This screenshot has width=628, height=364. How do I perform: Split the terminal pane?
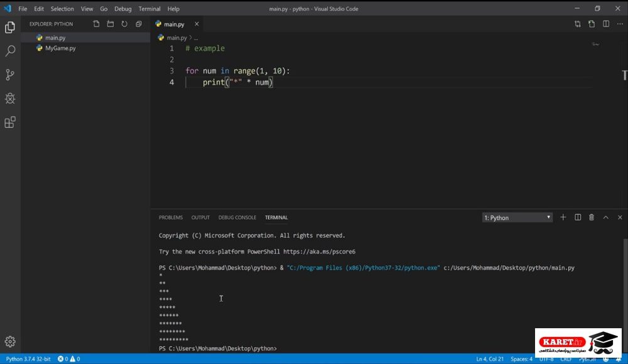[578, 217]
